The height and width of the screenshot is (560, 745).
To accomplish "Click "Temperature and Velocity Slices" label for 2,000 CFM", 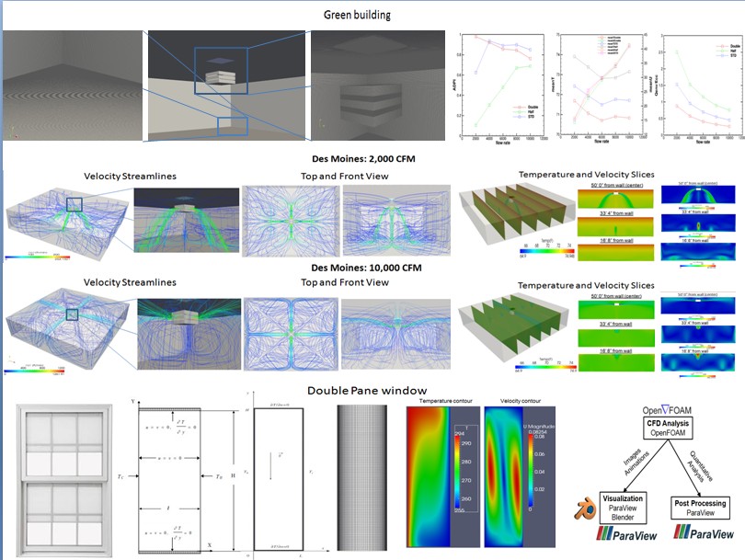I will (x=586, y=175).
